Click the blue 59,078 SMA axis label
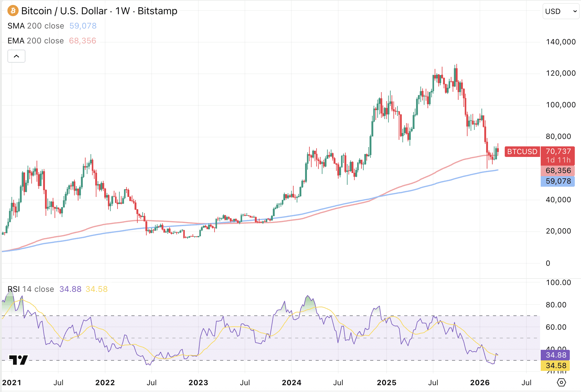 point(558,181)
